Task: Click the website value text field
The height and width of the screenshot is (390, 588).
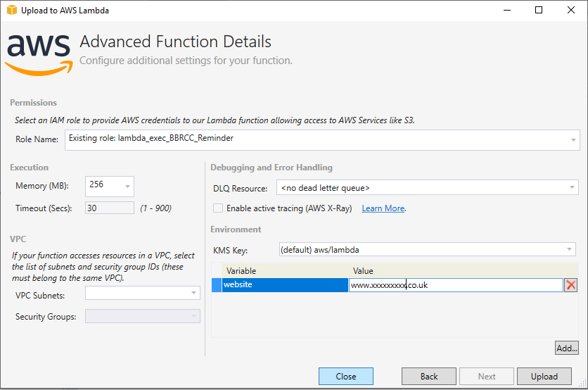Action: [456, 285]
